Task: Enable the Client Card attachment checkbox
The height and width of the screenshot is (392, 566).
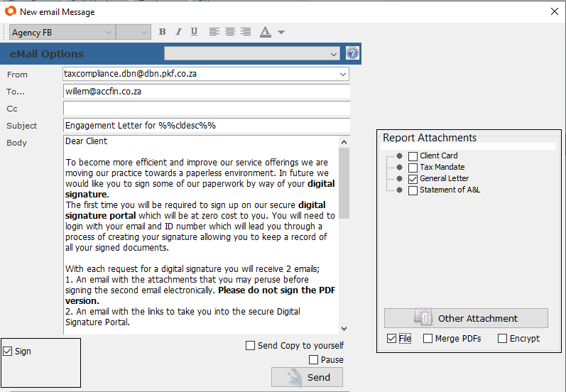Action: 413,156
